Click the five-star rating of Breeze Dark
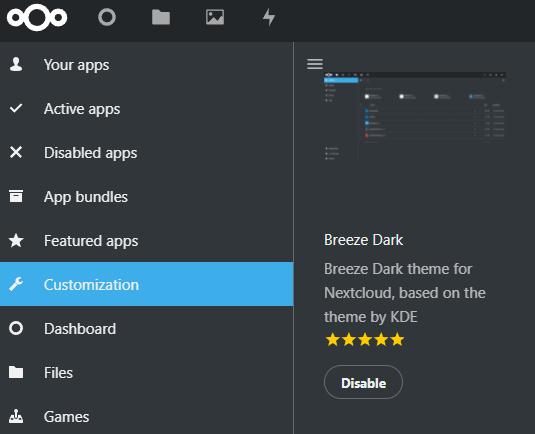 click(x=365, y=340)
